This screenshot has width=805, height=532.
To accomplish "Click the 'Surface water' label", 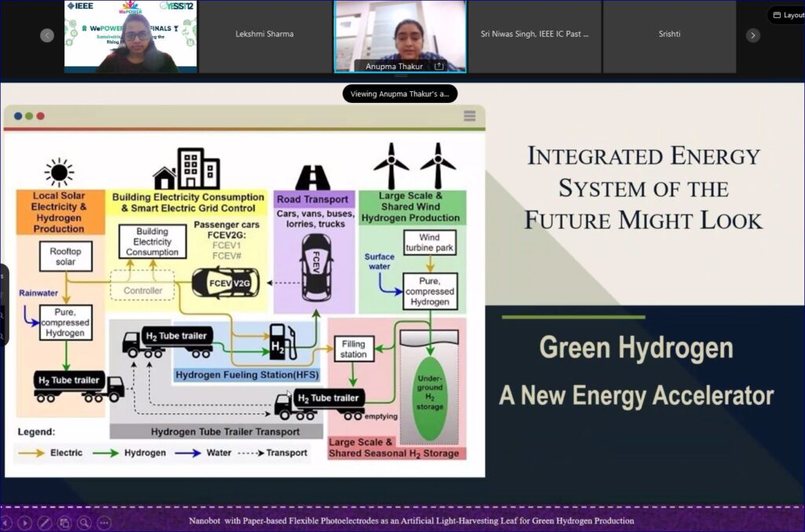I will pyautogui.click(x=380, y=262).
